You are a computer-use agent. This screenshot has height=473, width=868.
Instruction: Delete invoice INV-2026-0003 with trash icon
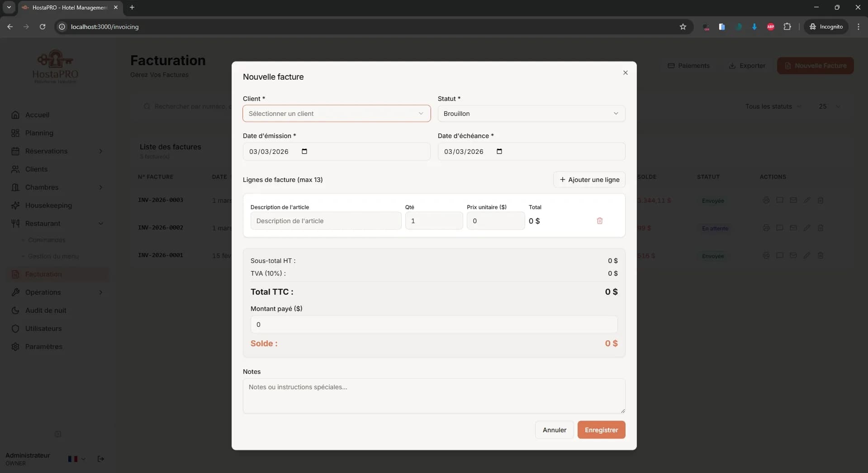pos(821,200)
